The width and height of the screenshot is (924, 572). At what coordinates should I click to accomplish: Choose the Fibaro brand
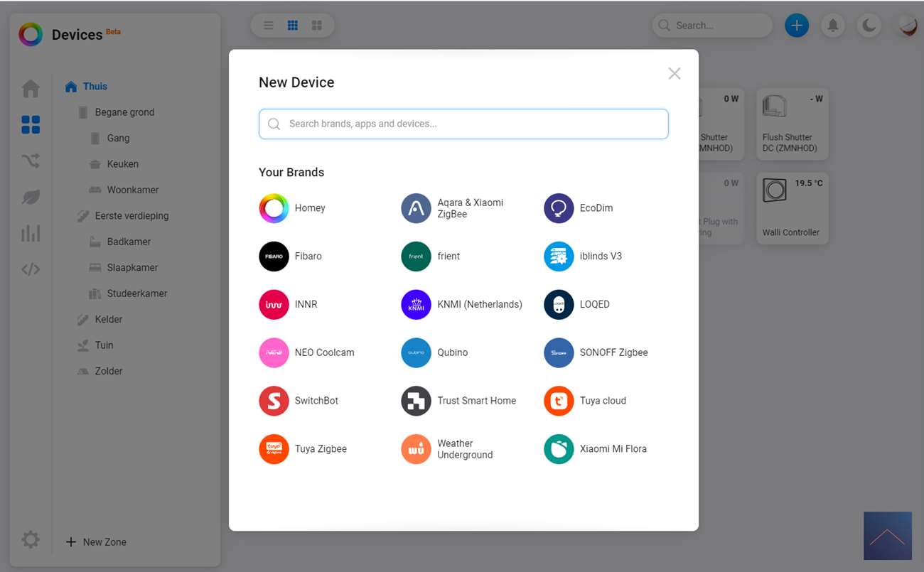point(291,257)
